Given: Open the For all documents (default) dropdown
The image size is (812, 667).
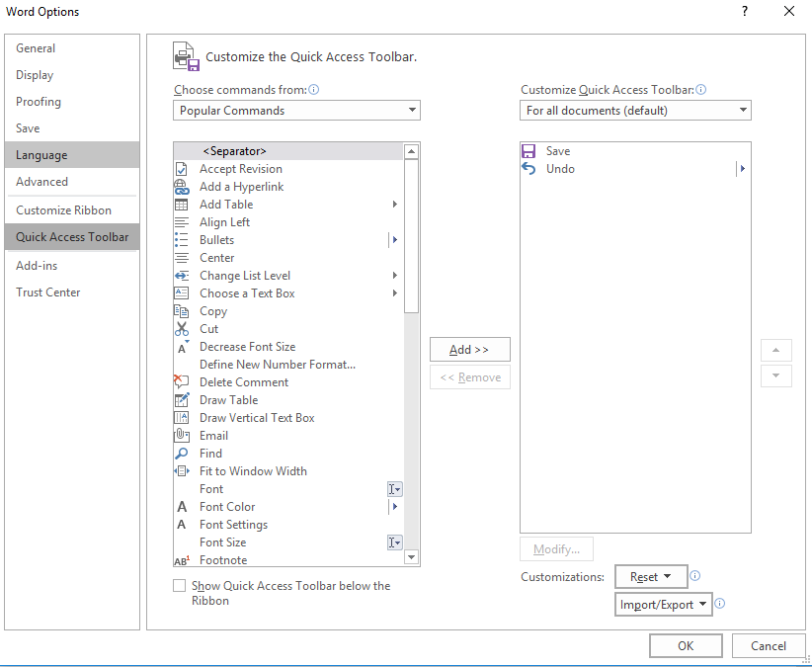Looking at the screenshot, I should (x=635, y=111).
